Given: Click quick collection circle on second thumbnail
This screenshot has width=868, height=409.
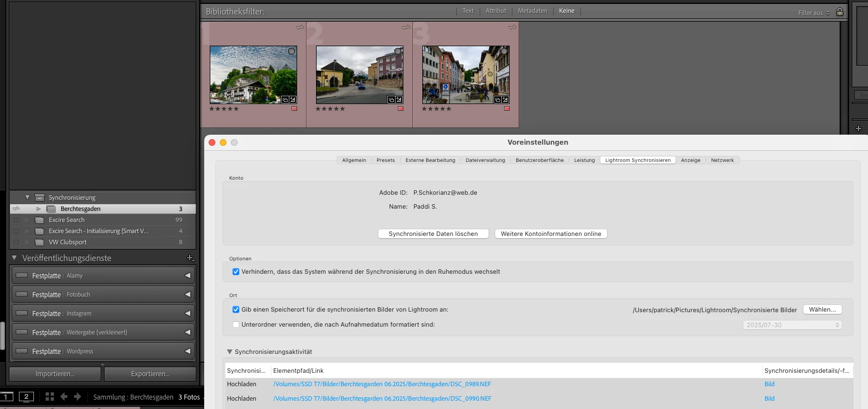Looking at the screenshot, I should 398,51.
